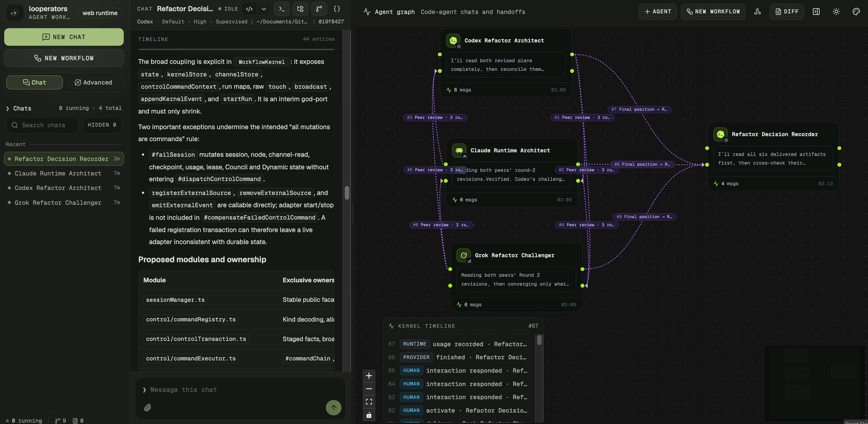Image resolution: width=868 pixels, height=424 pixels.
Task: Click the fit view icon in graph controls
Action: [369, 402]
